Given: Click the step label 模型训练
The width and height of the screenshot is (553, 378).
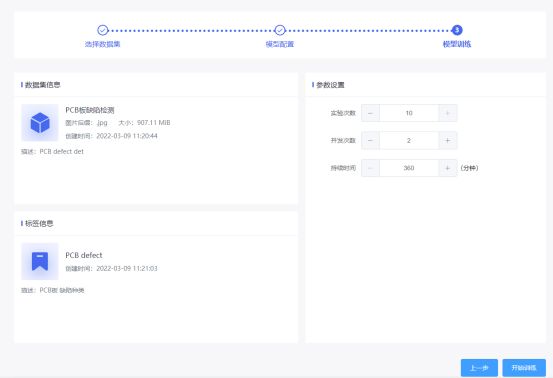Looking at the screenshot, I should tap(457, 44).
